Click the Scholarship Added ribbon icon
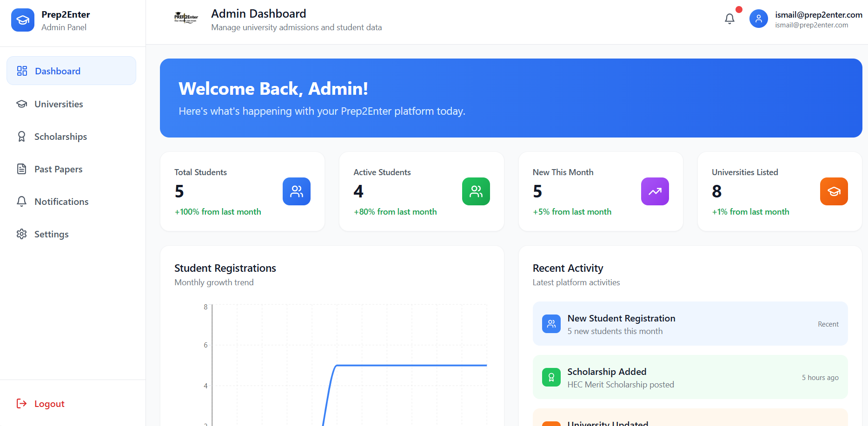 pos(551,377)
